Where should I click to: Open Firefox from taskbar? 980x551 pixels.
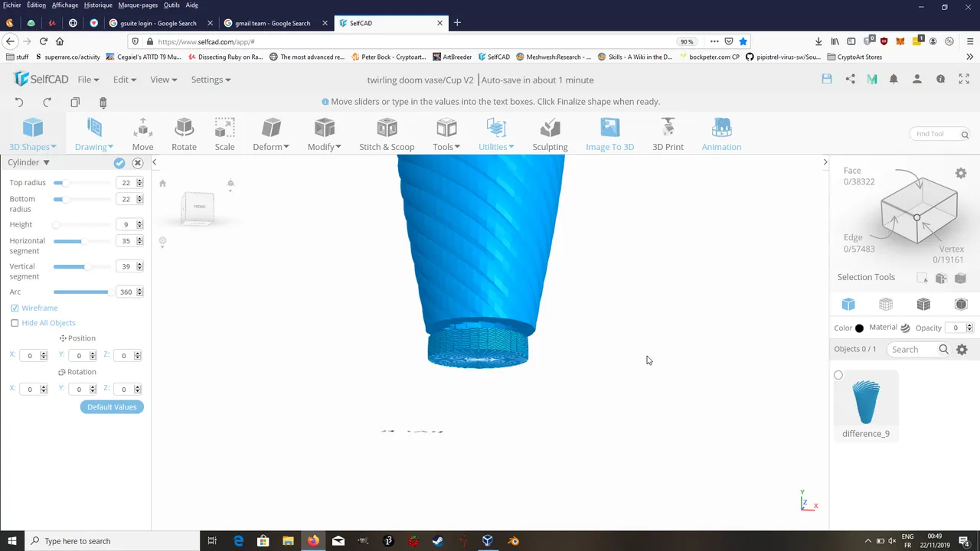click(x=313, y=541)
